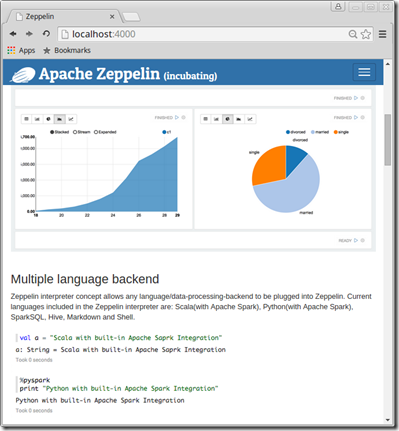Go forward in browser history
The width and height of the screenshot is (399, 431).
tap(29, 34)
